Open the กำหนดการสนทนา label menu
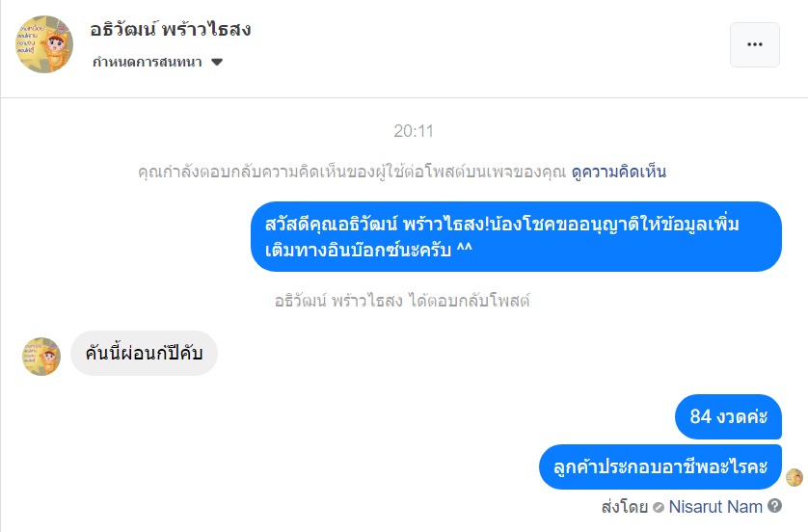The width and height of the screenshot is (808, 532). [x=148, y=63]
